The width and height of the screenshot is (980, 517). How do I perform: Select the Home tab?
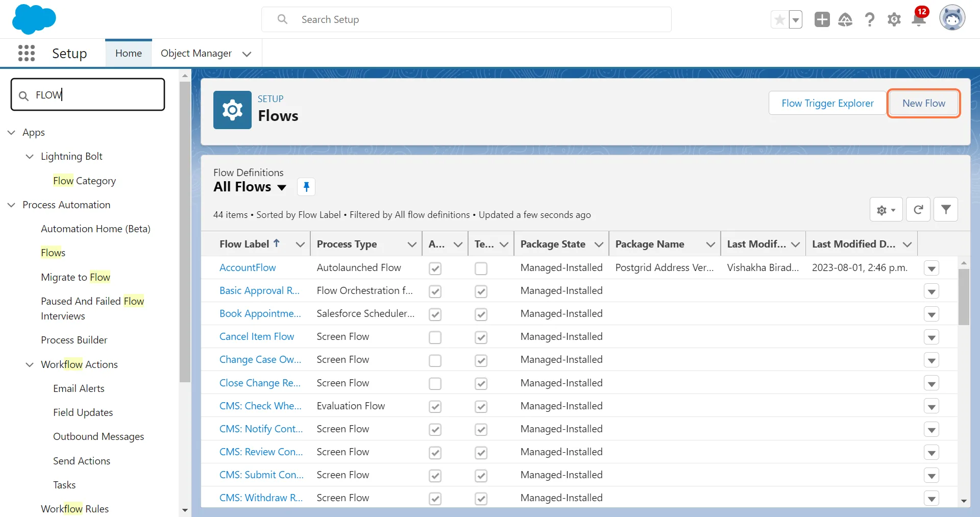(x=129, y=53)
